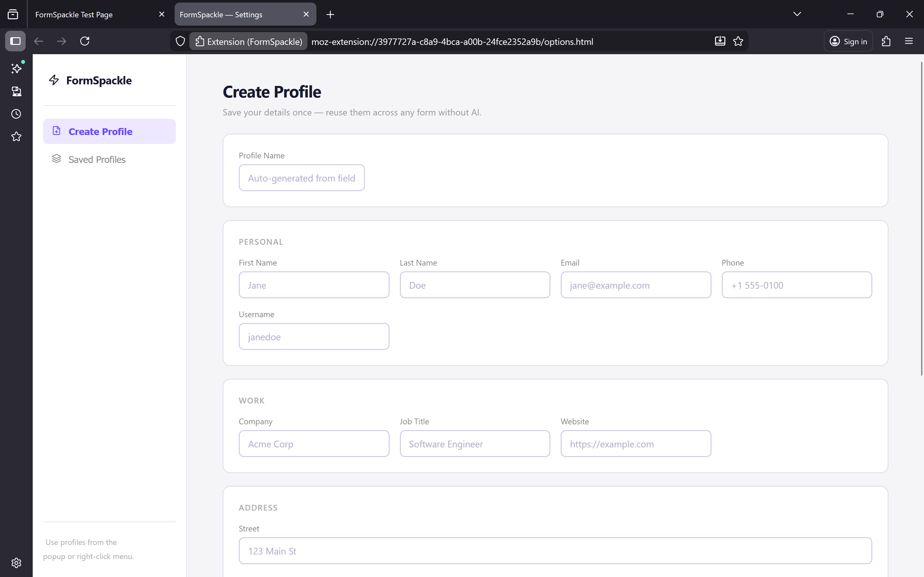Focus the Profile Name field
Screen dimensions: 924x577
tap(302, 178)
